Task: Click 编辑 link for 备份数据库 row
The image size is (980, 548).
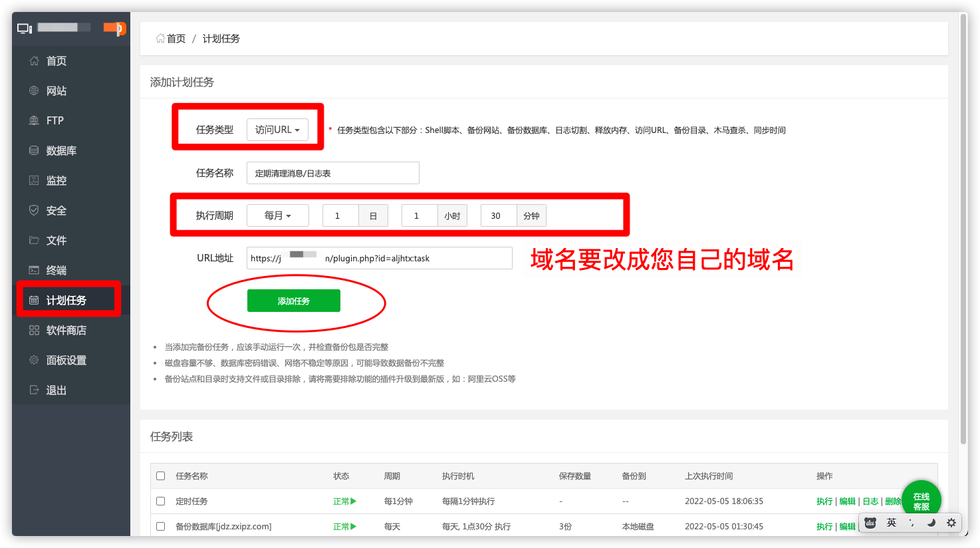Action: 847,527
